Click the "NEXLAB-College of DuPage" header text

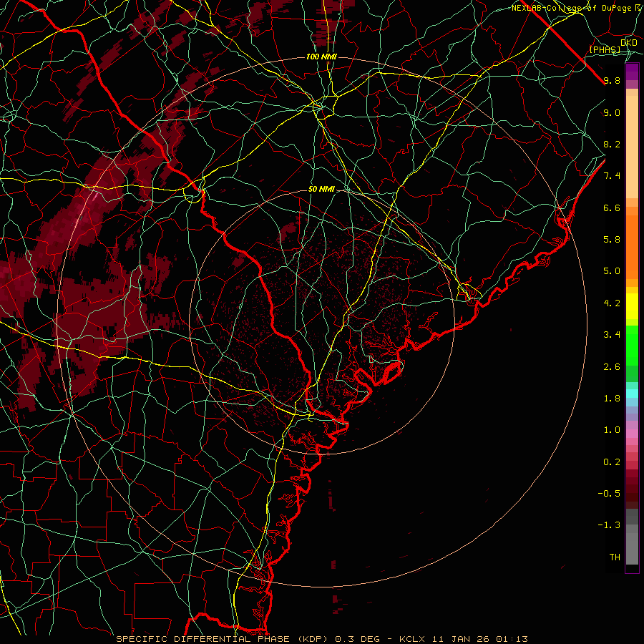(x=572, y=8)
